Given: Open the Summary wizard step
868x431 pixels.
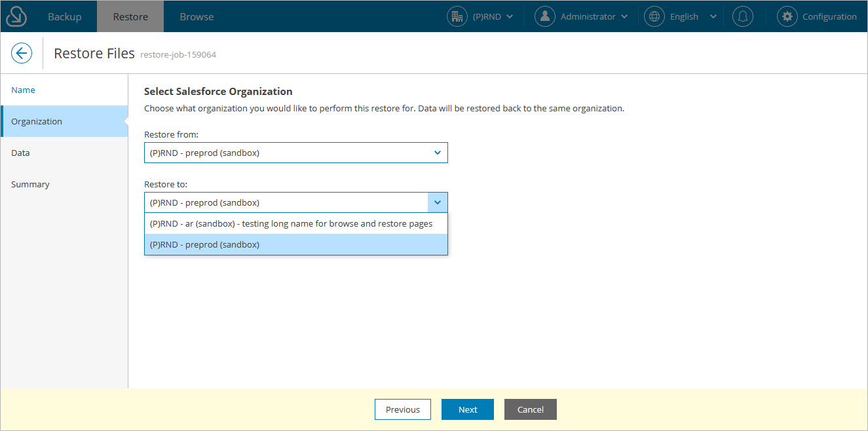Looking at the screenshot, I should pyautogui.click(x=64, y=184).
